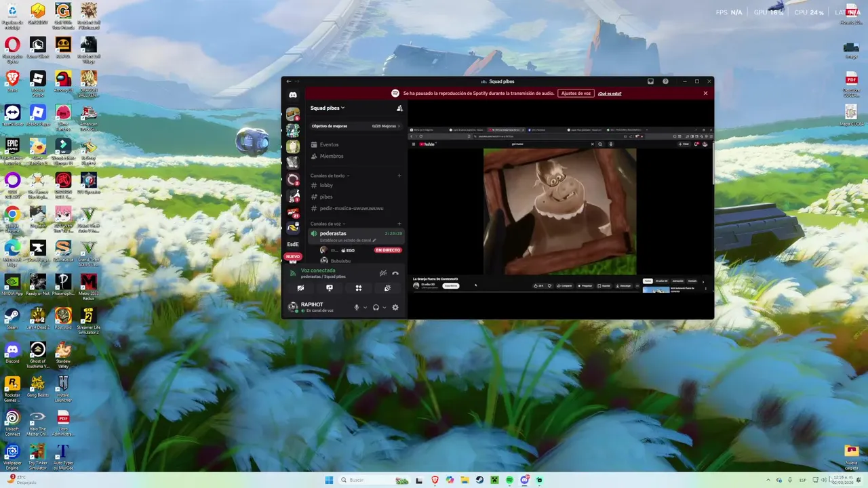868x488 pixels.
Task: Select user Bubulubu in voice channel
Action: pyautogui.click(x=340, y=261)
